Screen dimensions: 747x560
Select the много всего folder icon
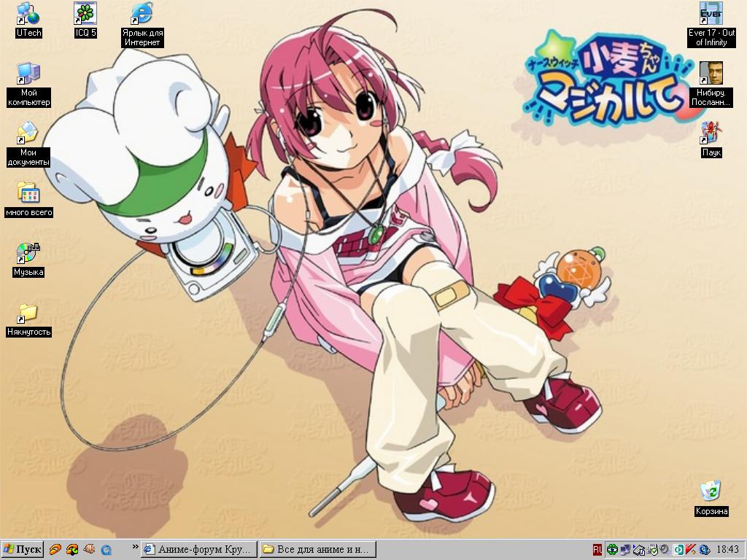[x=28, y=200]
